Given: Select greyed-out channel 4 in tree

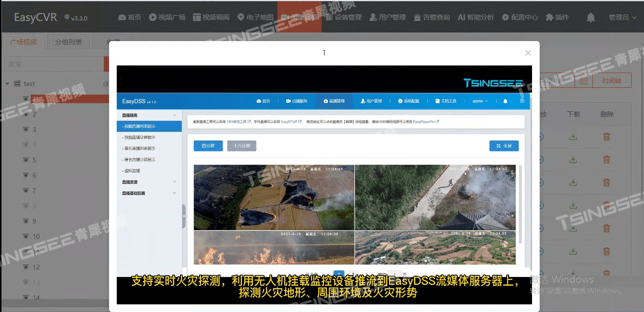Looking at the screenshot, I should (x=34, y=145).
